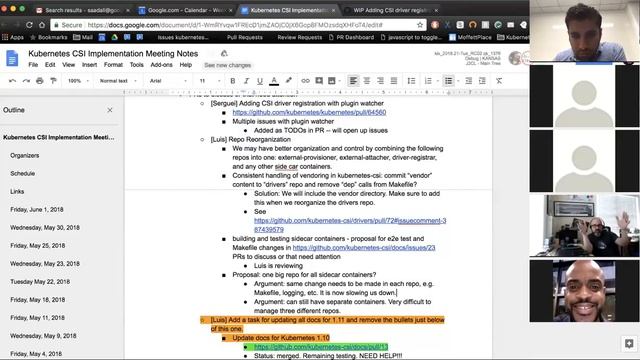The height and width of the screenshot is (360, 640).
Task: Click the Undo icon in Docs toolbar
Action: point(13,81)
